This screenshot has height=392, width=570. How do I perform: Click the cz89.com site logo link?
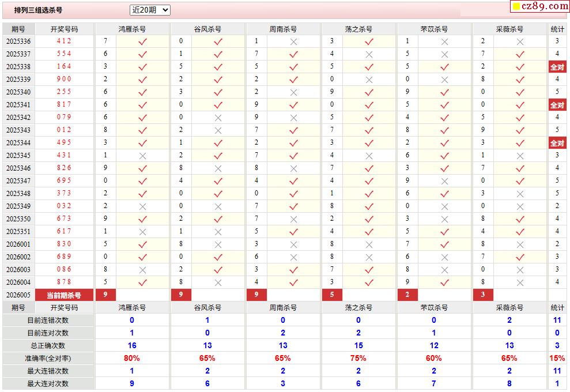(x=541, y=6)
